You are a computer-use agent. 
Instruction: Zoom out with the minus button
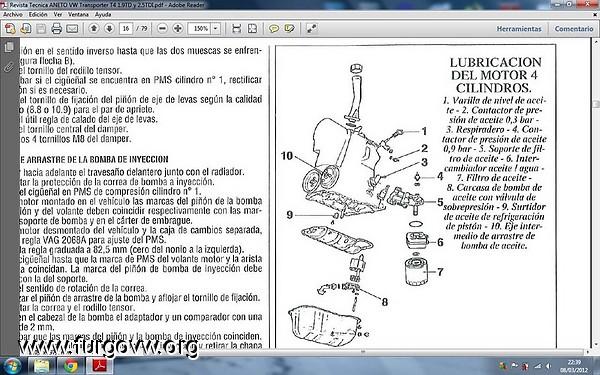coord(162,28)
